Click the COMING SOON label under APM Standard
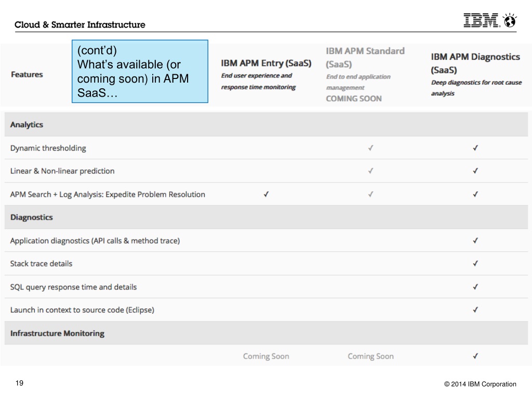The width and height of the screenshot is (532, 399). (354, 98)
